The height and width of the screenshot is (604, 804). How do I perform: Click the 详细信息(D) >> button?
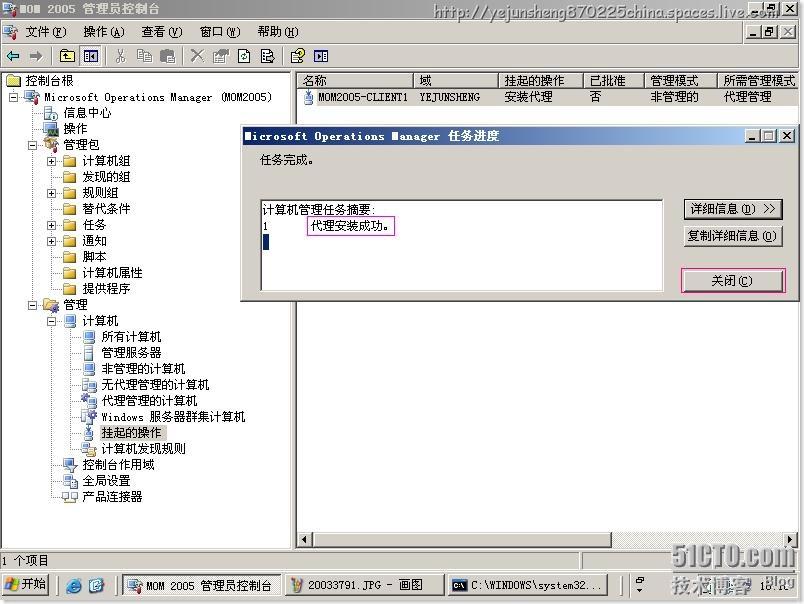733,209
